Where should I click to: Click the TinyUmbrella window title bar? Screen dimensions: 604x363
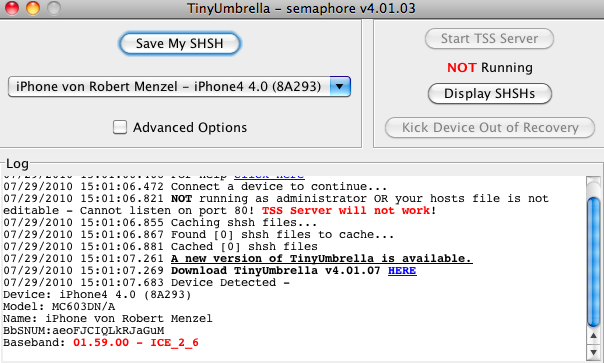(301, 8)
